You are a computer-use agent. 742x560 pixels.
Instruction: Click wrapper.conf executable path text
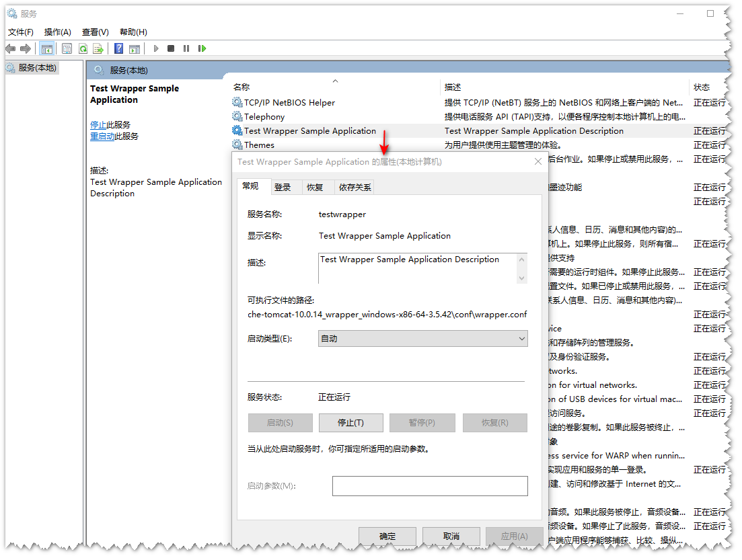(387, 314)
